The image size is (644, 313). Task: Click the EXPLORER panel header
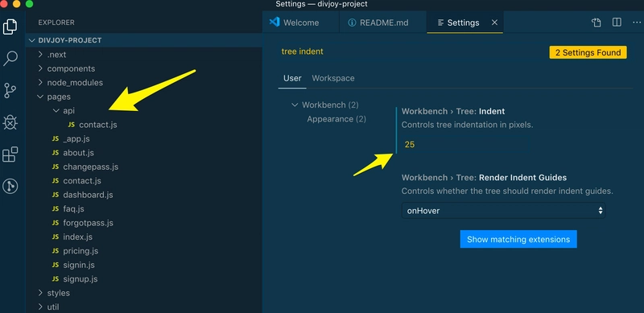pos(56,23)
